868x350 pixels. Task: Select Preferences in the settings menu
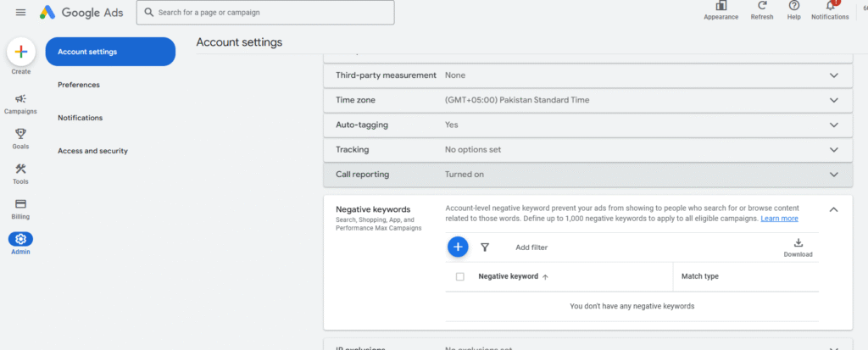(79, 85)
